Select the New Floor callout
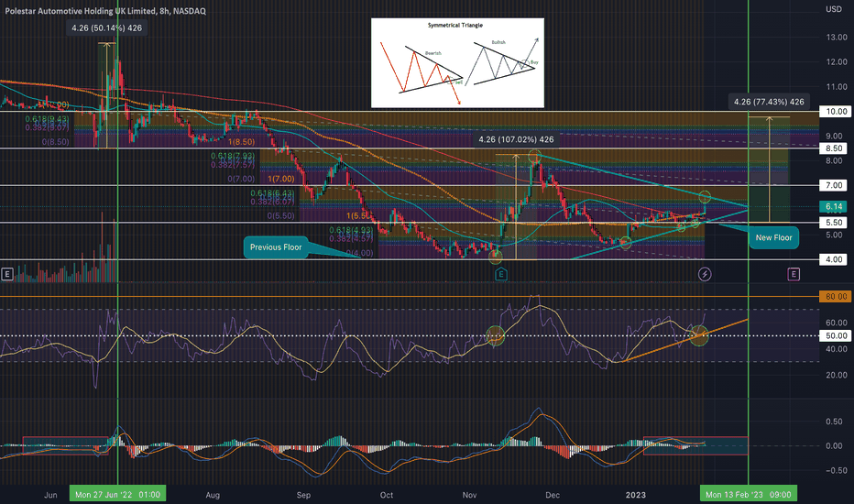Screen dimensions: 854x504 pyautogui.click(x=773, y=237)
